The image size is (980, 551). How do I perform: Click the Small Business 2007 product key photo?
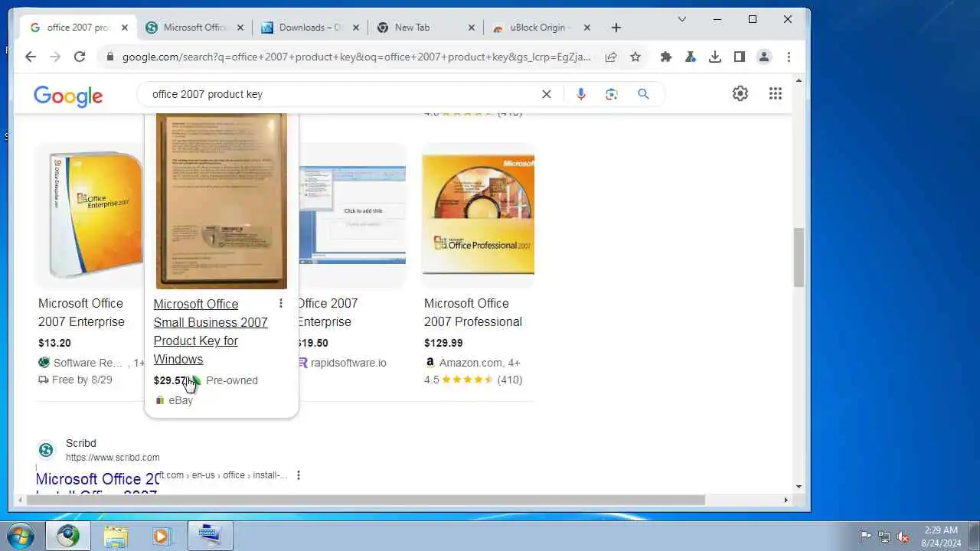(x=221, y=201)
